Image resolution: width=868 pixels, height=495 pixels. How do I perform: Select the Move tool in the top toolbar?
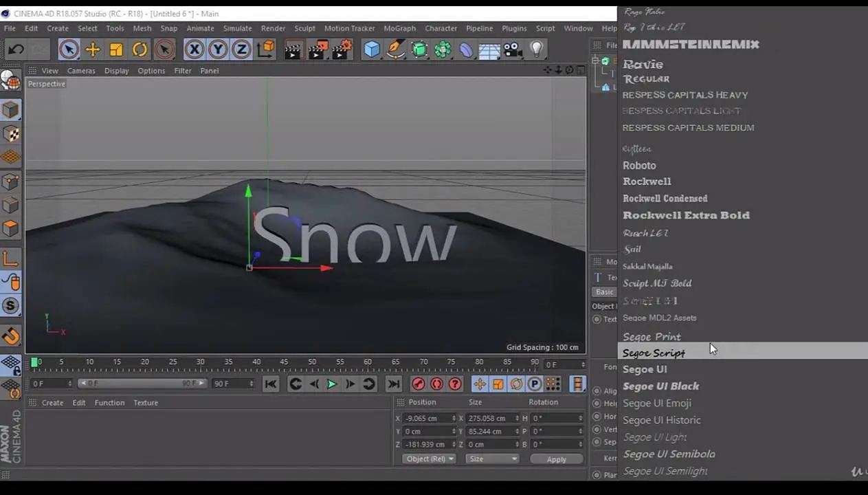pos(92,49)
